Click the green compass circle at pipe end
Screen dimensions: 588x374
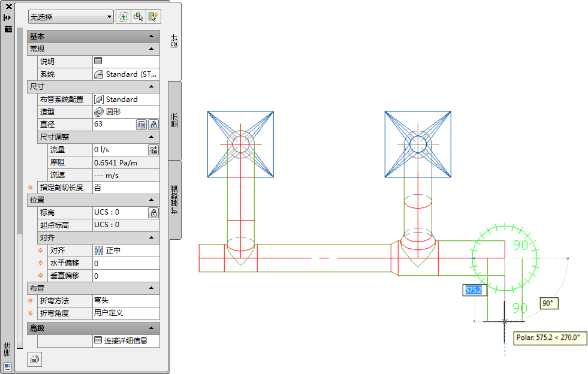(x=504, y=258)
